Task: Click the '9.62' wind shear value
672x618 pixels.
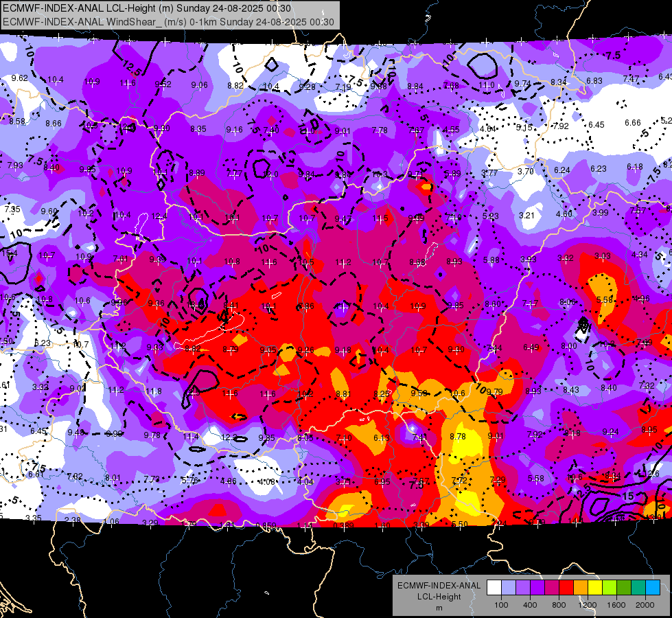Action: click(20, 78)
